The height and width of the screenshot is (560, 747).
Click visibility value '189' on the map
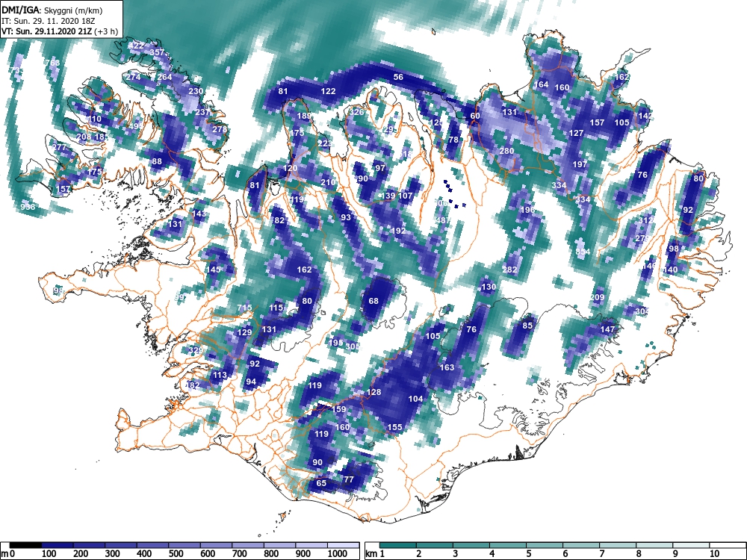point(304,116)
